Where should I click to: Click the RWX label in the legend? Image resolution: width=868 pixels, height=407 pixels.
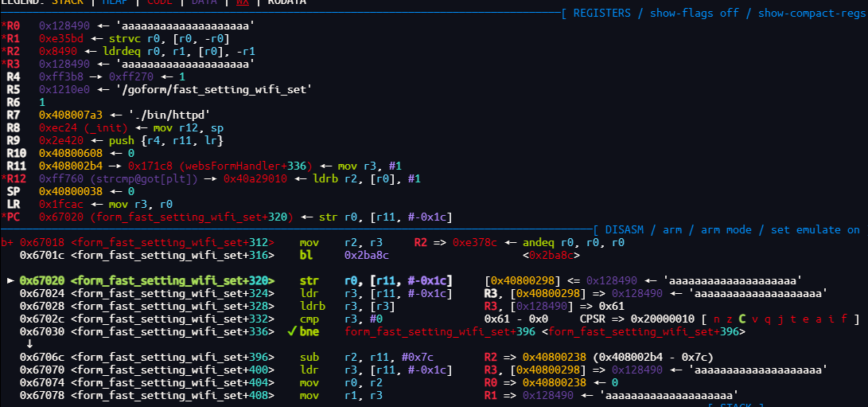pos(241,2)
